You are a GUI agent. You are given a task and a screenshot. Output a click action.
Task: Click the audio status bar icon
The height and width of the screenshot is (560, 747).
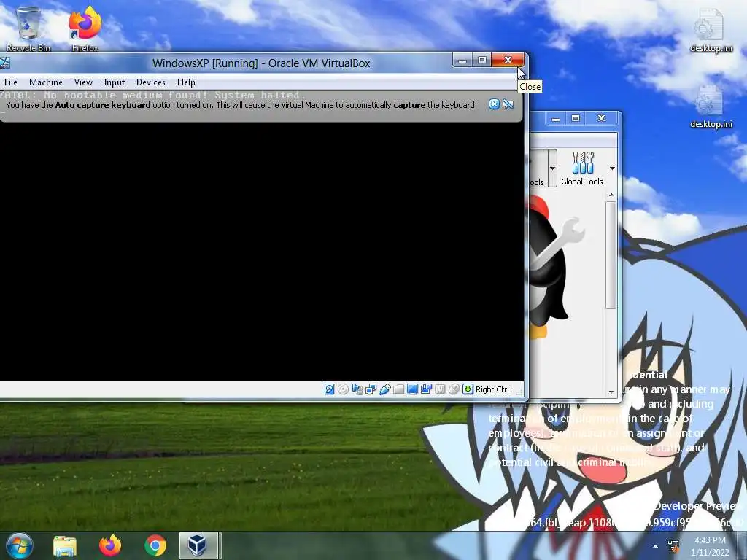[x=357, y=389]
